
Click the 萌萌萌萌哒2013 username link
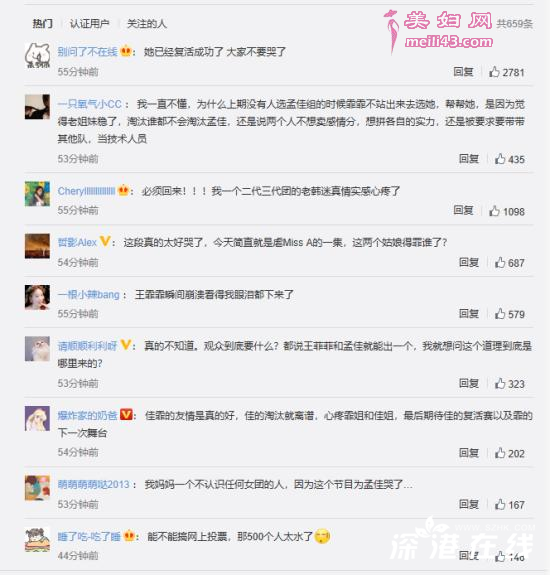(94, 484)
